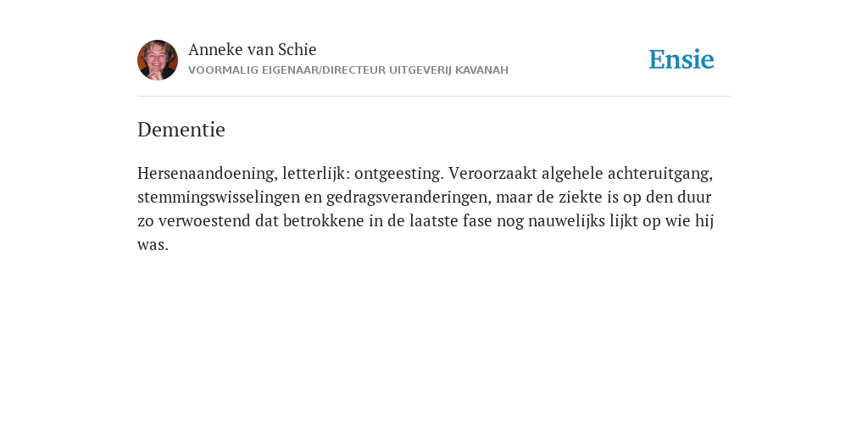The width and height of the screenshot is (868, 434).
Task: Click the word 'gedragsveranderingen' in the paragraph
Action: 408,197
